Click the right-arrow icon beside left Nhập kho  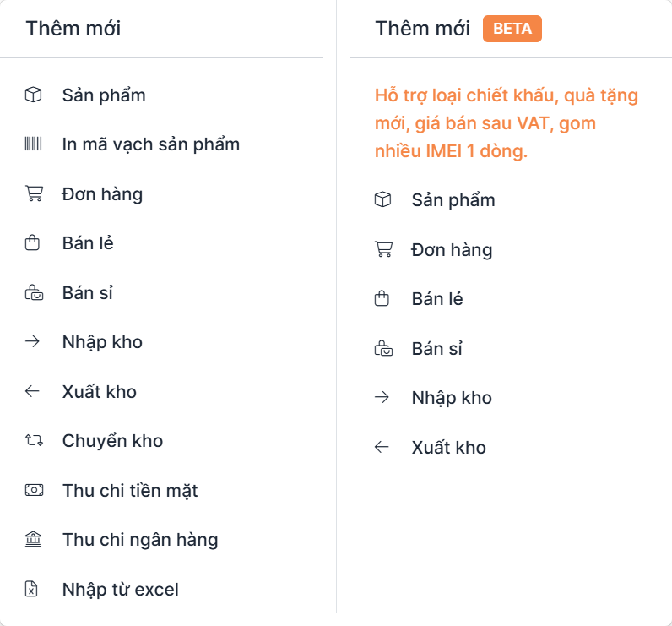[x=33, y=342]
